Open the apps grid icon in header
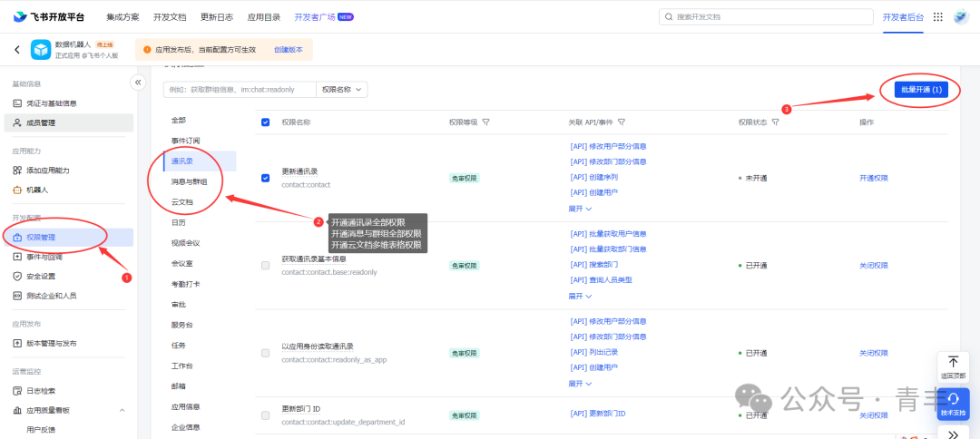Image resolution: width=980 pixels, height=439 pixels. (x=937, y=17)
